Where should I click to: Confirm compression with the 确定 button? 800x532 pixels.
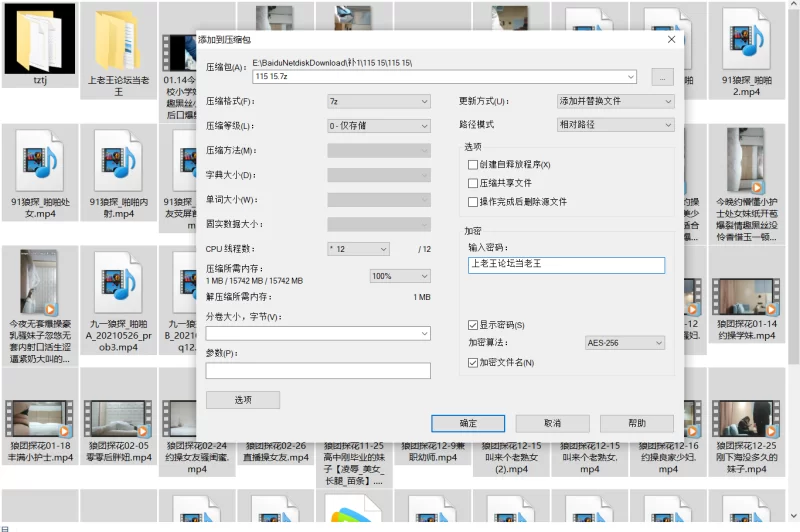pyautogui.click(x=468, y=423)
